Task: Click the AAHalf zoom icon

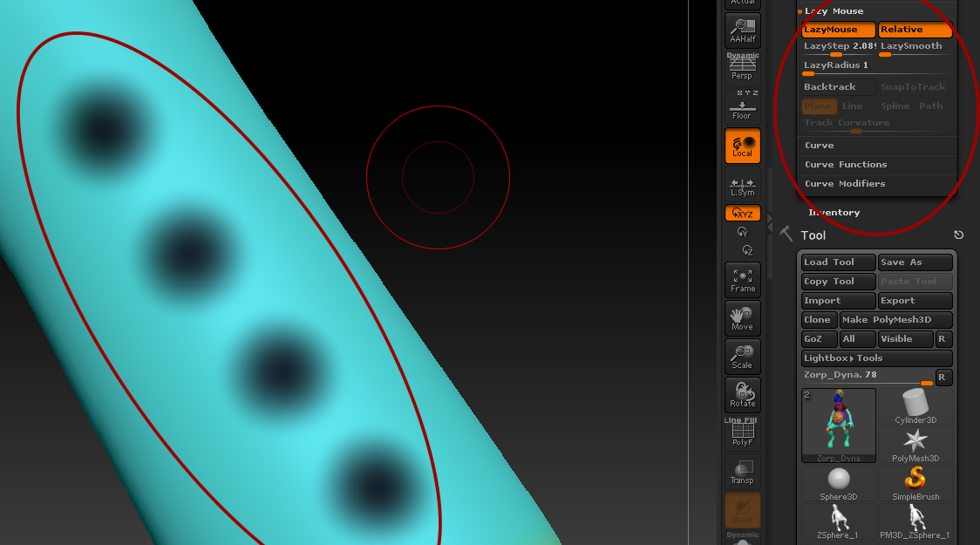Action: pyautogui.click(x=743, y=31)
